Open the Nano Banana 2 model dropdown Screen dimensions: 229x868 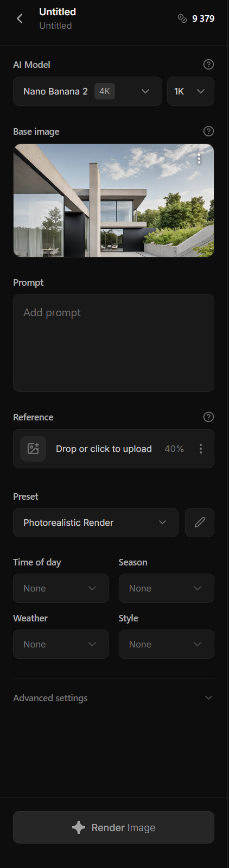(87, 91)
